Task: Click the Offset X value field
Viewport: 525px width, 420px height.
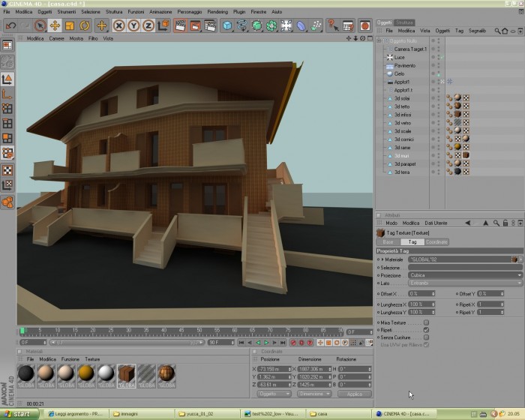Action: pos(421,294)
